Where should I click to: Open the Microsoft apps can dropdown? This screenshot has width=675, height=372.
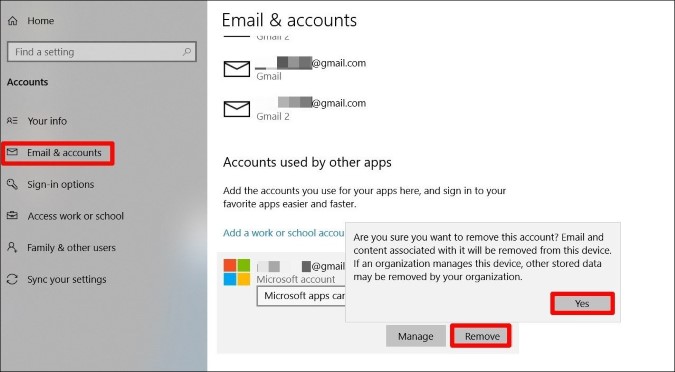[301, 296]
